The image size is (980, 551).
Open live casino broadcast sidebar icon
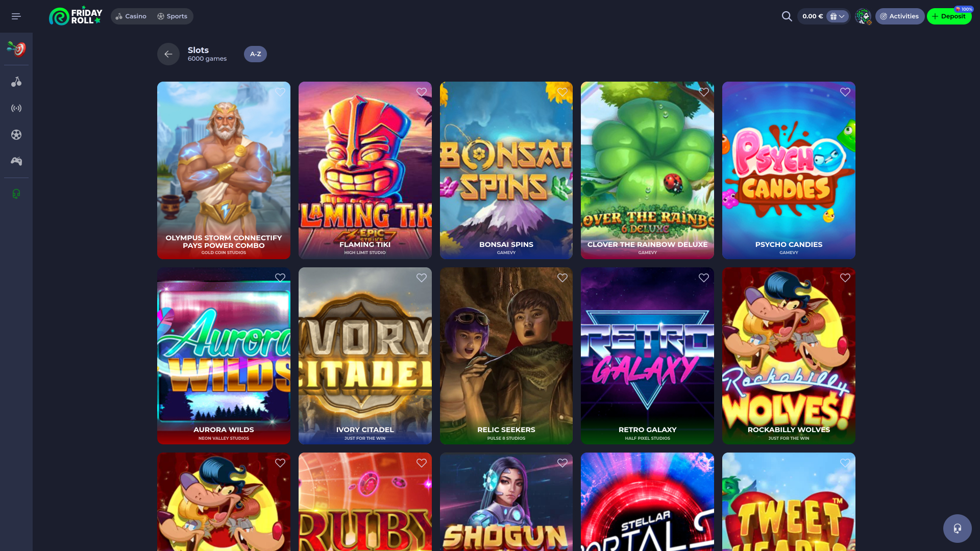tap(16, 108)
